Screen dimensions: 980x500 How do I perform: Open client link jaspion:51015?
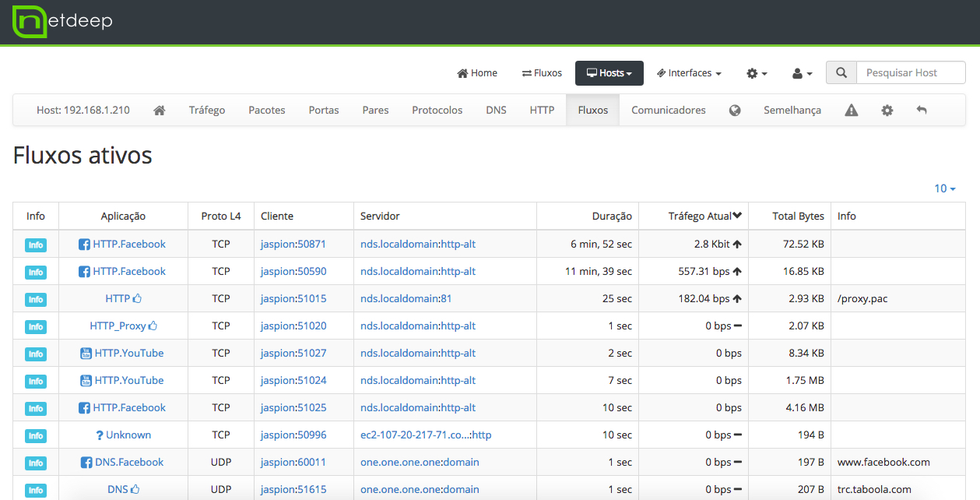[x=293, y=298]
